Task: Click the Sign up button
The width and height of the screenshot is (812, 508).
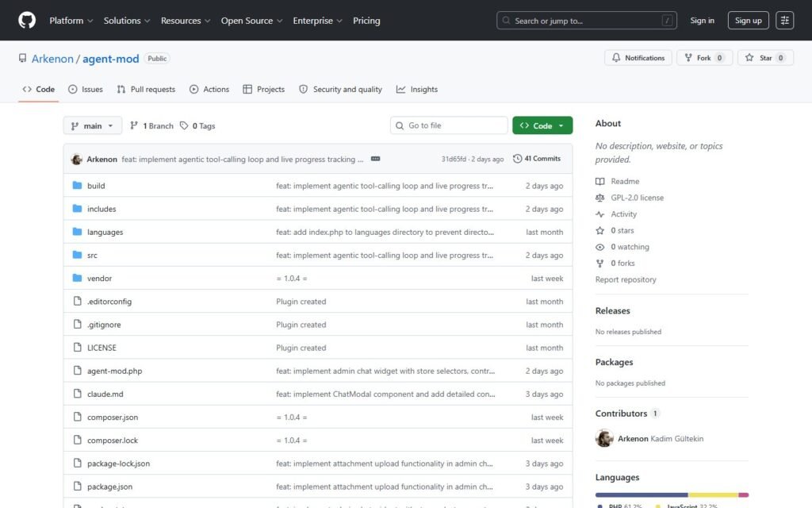Action: pos(749,20)
